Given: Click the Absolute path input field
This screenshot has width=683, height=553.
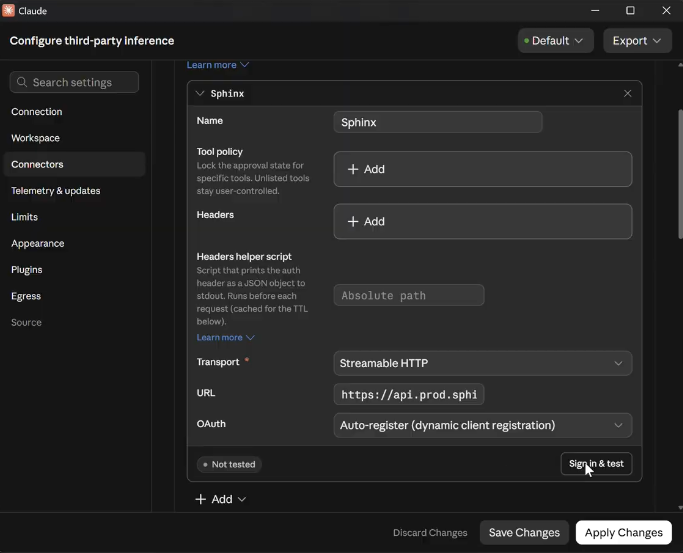Looking at the screenshot, I should [x=409, y=295].
